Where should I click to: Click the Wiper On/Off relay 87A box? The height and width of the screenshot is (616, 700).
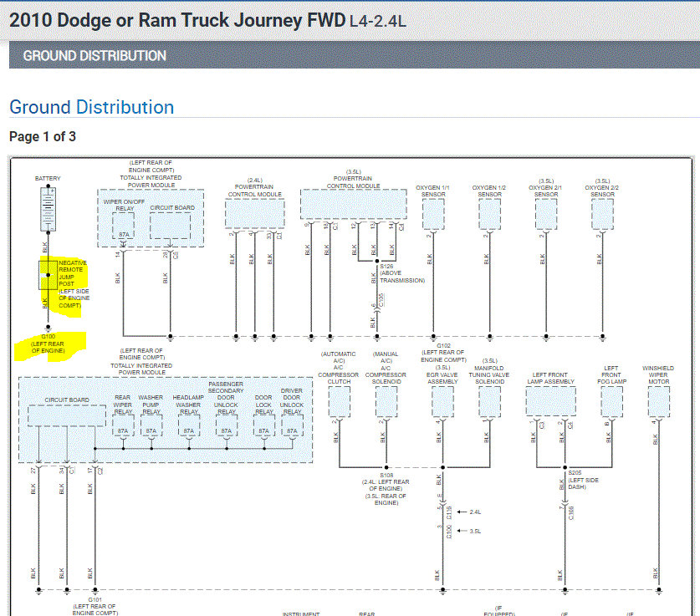point(124,227)
